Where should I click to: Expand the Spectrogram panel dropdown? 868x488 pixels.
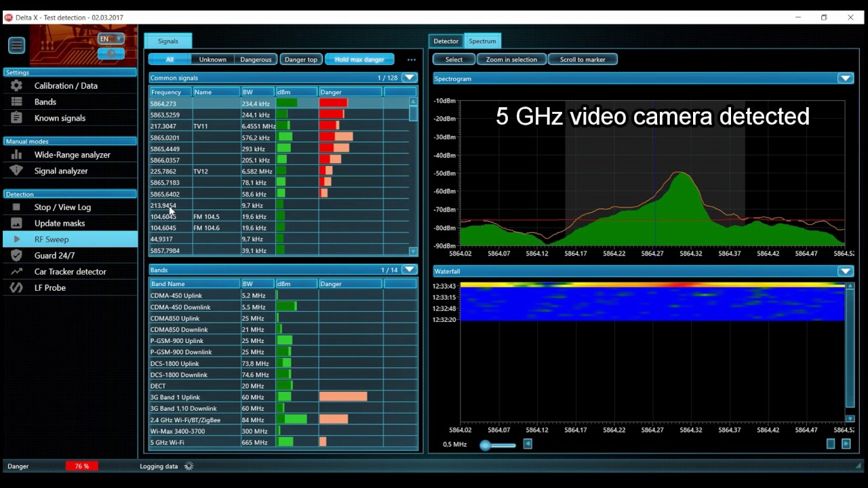pos(845,79)
